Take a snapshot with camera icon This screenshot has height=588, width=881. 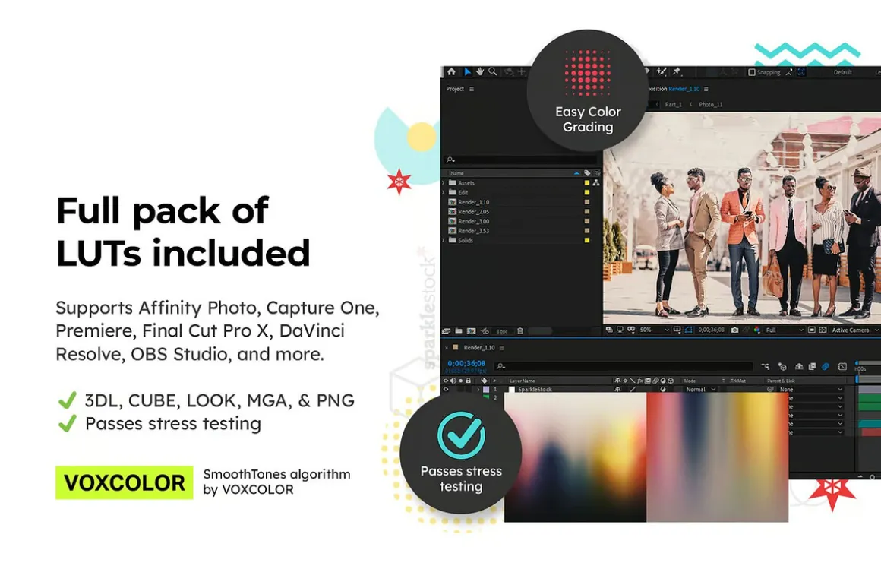[735, 330]
